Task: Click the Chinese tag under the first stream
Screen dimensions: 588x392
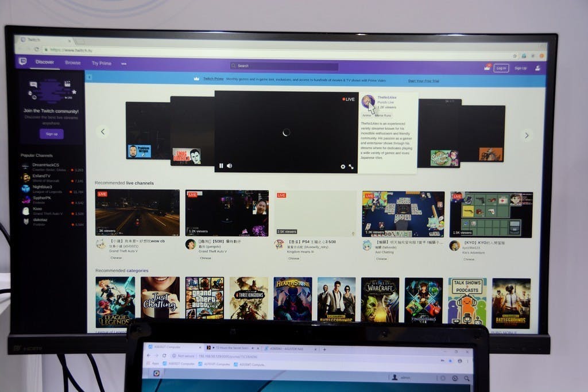Action: click(x=116, y=258)
